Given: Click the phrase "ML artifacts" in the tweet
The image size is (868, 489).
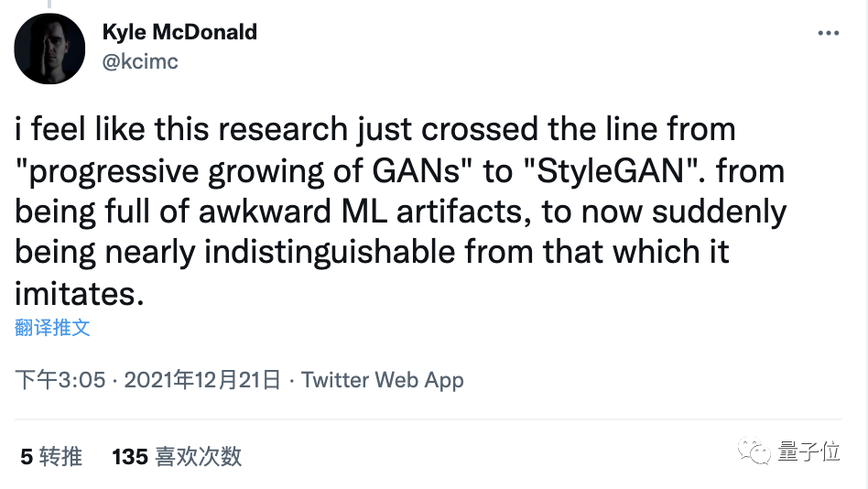Looking at the screenshot, I should 403,212.
